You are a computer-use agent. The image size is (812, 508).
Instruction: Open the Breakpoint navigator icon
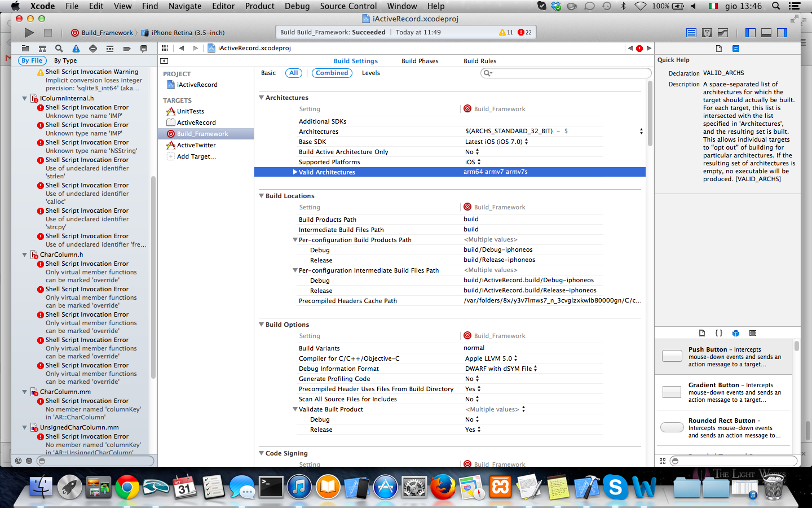[127, 49]
